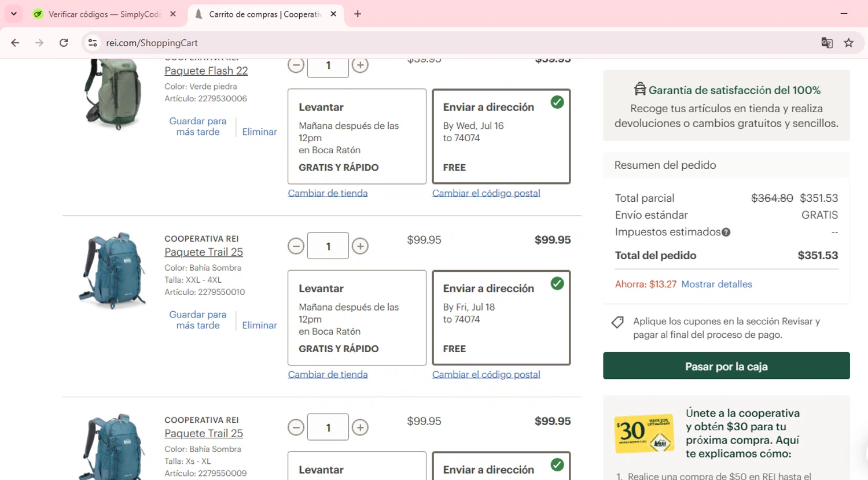
Task: Increase quantity of Paquete Trail 25 Xs - XL
Action: pyautogui.click(x=360, y=427)
